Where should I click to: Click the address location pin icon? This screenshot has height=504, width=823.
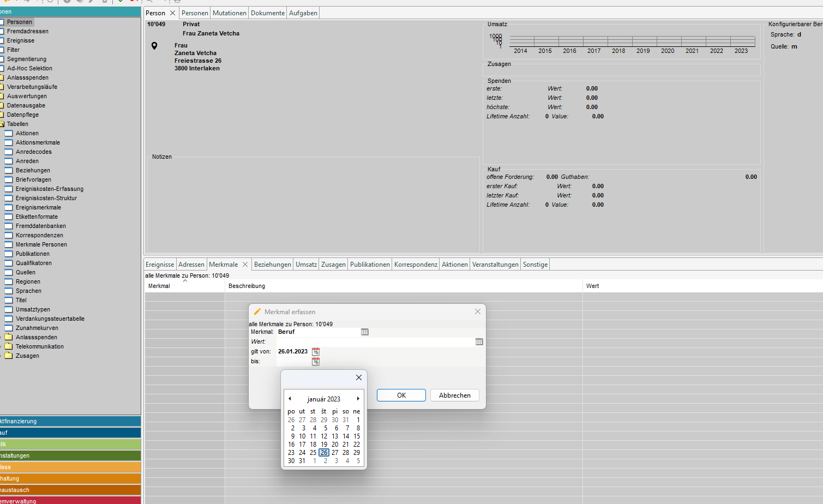click(x=154, y=46)
